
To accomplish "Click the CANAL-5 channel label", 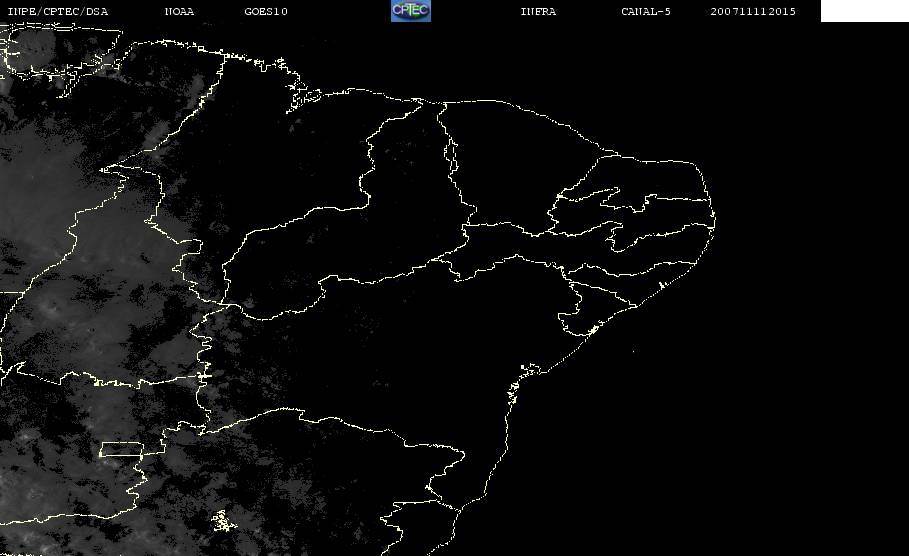I will (646, 12).
